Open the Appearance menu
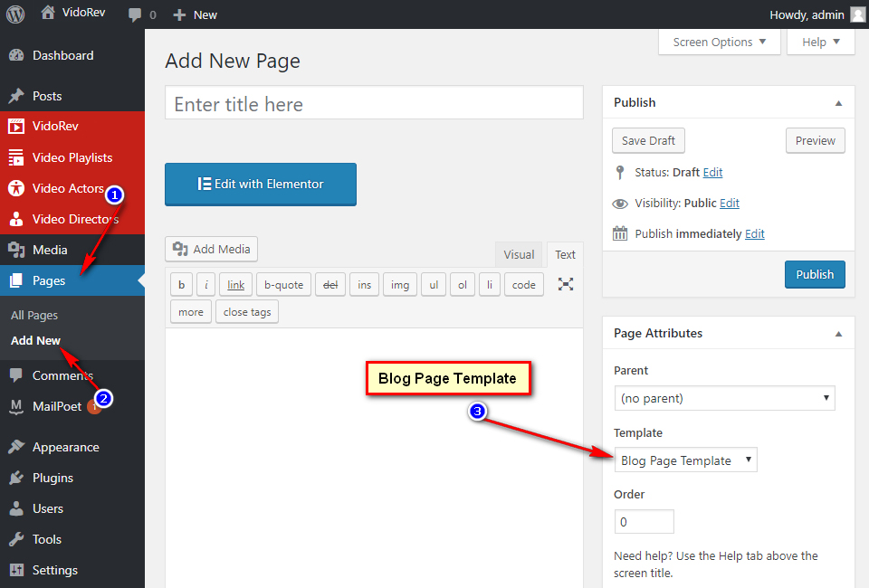The height and width of the screenshot is (588, 869). point(65,447)
